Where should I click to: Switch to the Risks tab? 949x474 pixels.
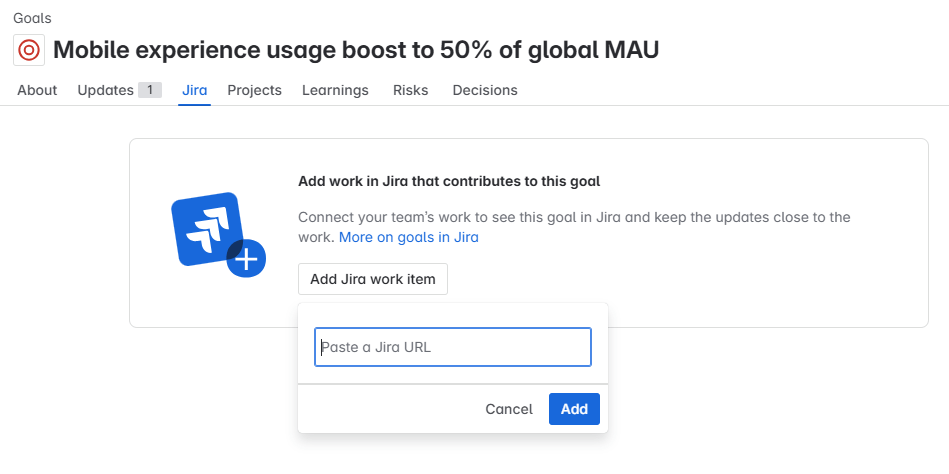click(410, 90)
